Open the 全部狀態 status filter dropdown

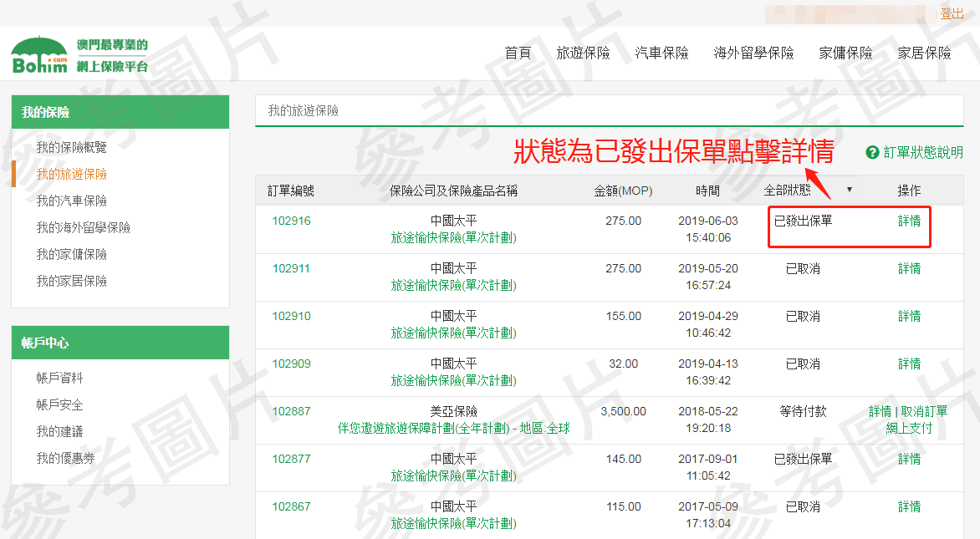click(x=808, y=190)
